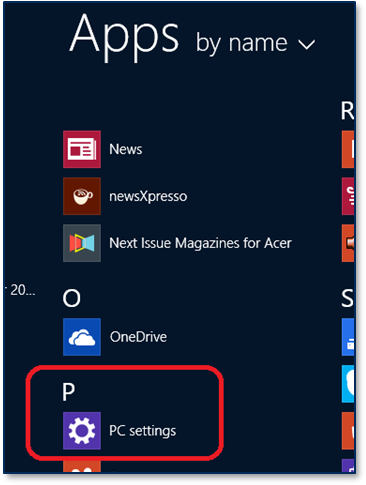The height and width of the screenshot is (485, 366).
Task: Expand the 'by name' sort dropdown
Action: [255, 44]
